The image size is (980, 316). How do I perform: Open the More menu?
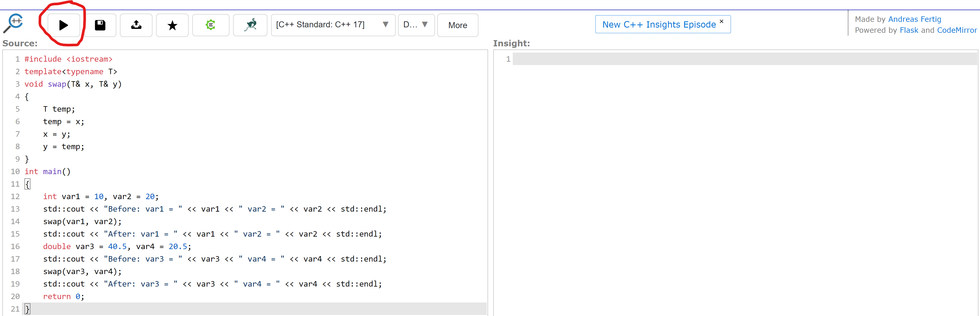[x=457, y=25]
